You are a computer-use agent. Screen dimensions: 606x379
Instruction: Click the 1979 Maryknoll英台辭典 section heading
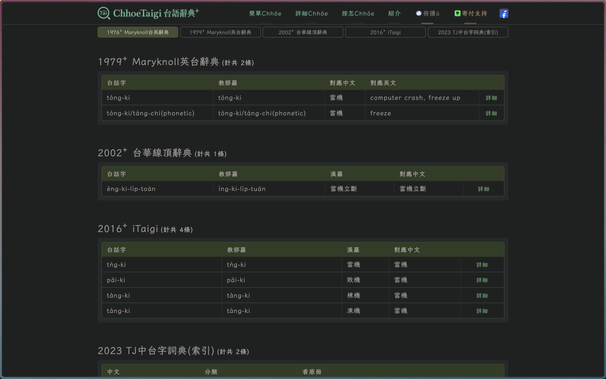[x=176, y=62]
